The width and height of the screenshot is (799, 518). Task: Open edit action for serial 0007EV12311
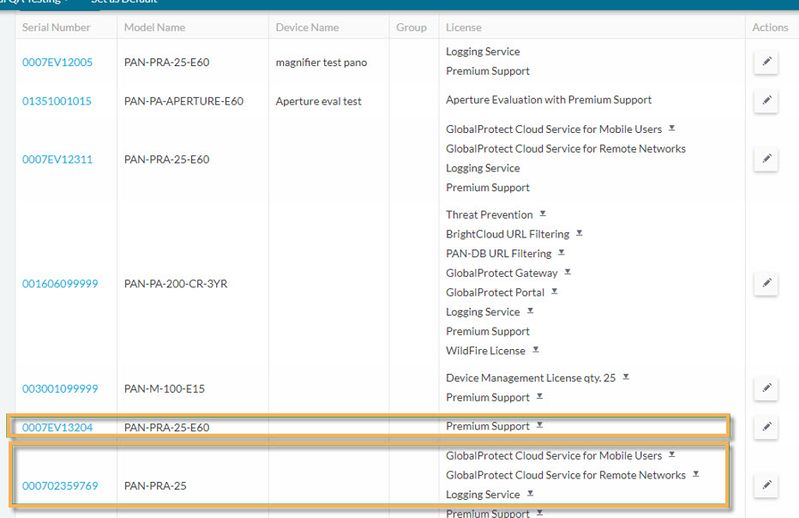coord(766,159)
